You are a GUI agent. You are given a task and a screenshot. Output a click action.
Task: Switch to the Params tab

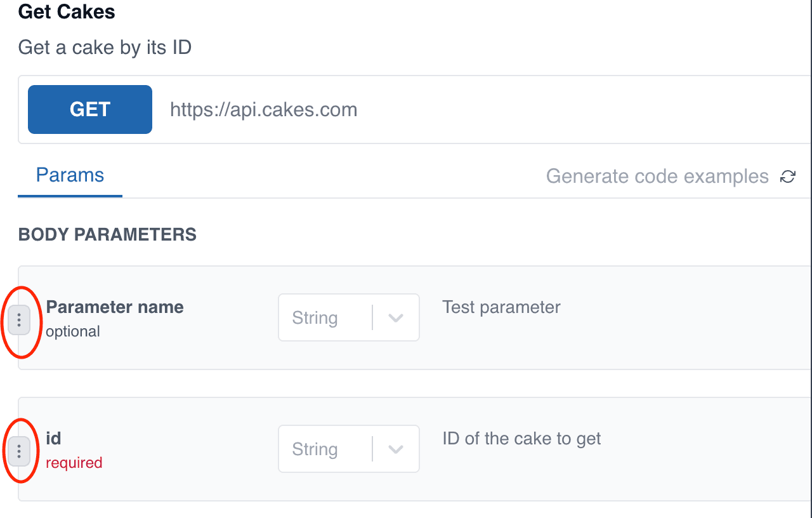[x=70, y=175]
